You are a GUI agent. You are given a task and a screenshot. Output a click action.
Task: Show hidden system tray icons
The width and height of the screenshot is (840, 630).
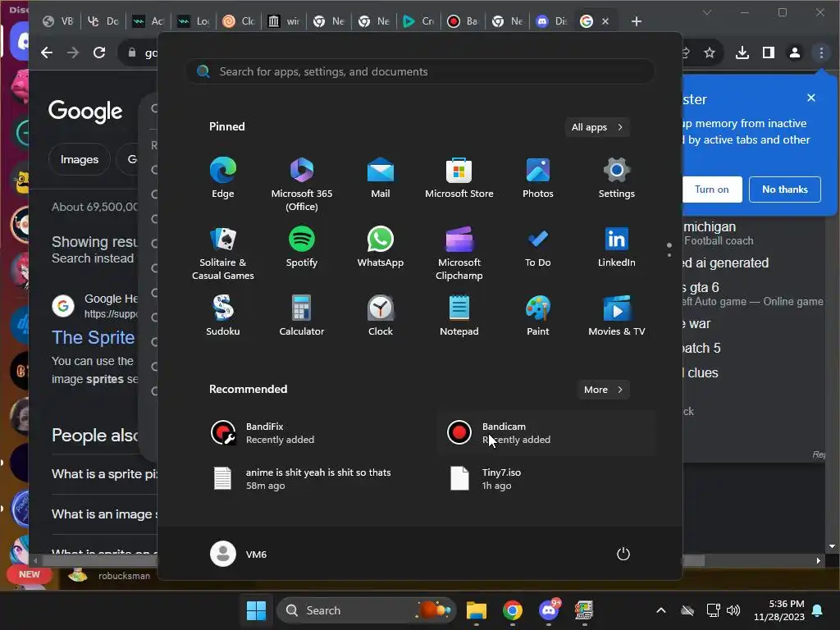pos(661,610)
